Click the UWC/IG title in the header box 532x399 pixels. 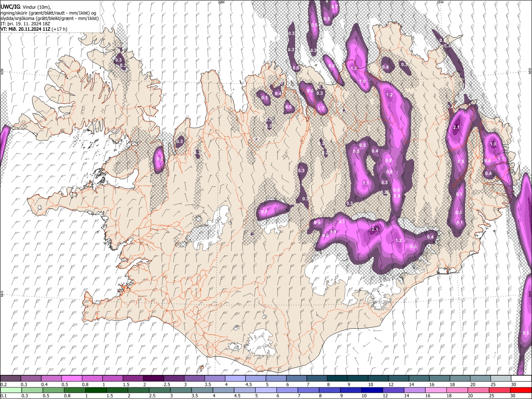point(10,7)
